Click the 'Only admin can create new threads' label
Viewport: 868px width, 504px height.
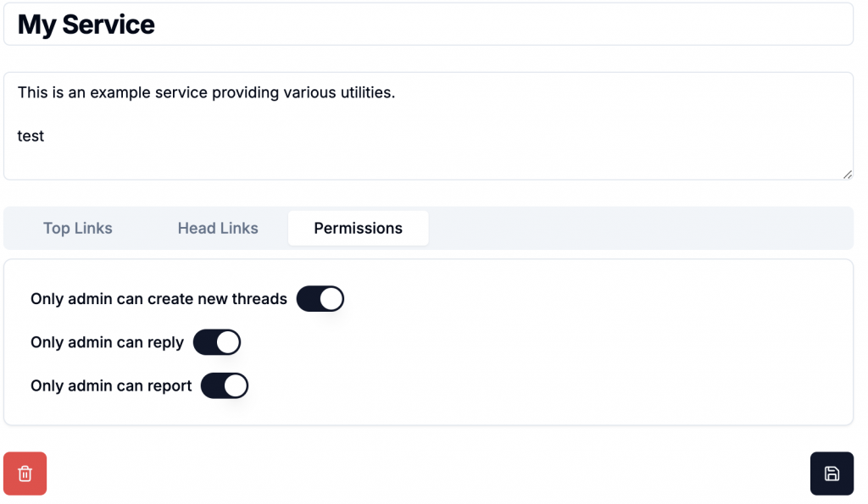(159, 299)
